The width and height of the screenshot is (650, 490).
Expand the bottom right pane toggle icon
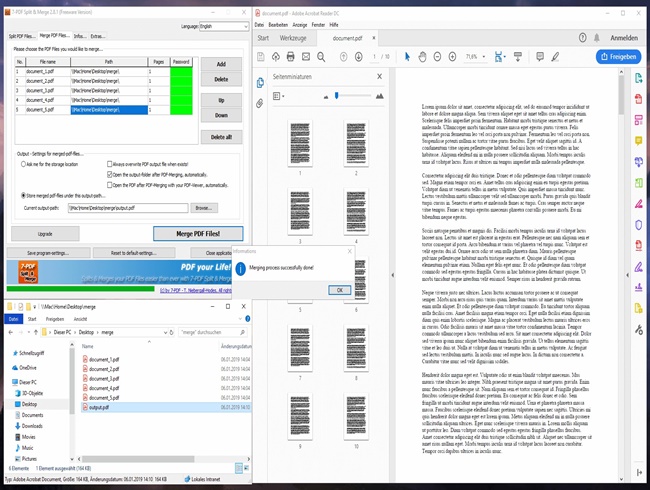tap(639, 473)
